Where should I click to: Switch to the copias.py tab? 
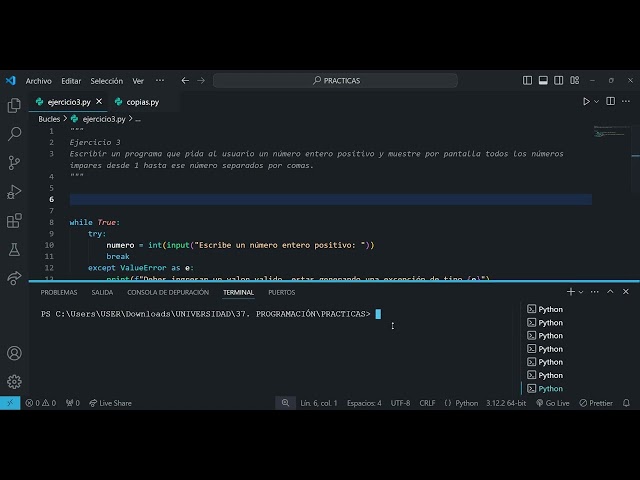tap(142, 102)
